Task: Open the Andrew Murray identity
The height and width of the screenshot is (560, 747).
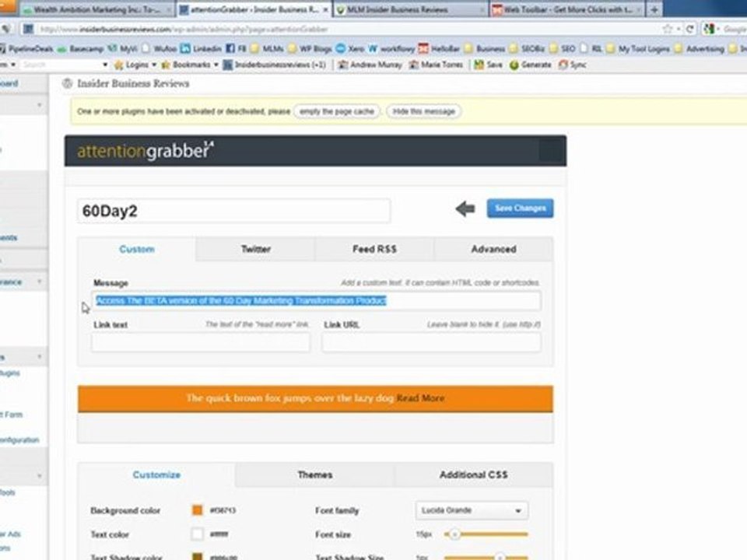Action: coord(370,65)
